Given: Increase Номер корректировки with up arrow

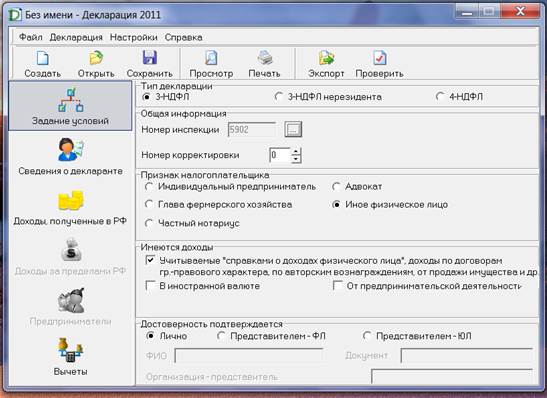Looking at the screenshot, I should (296, 151).
